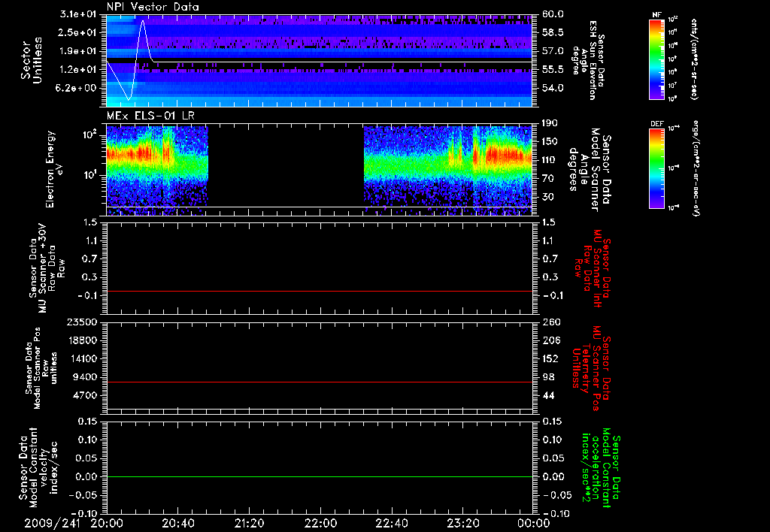
Task: Click the '23:20' time tick label
Action: coord(463,523)
